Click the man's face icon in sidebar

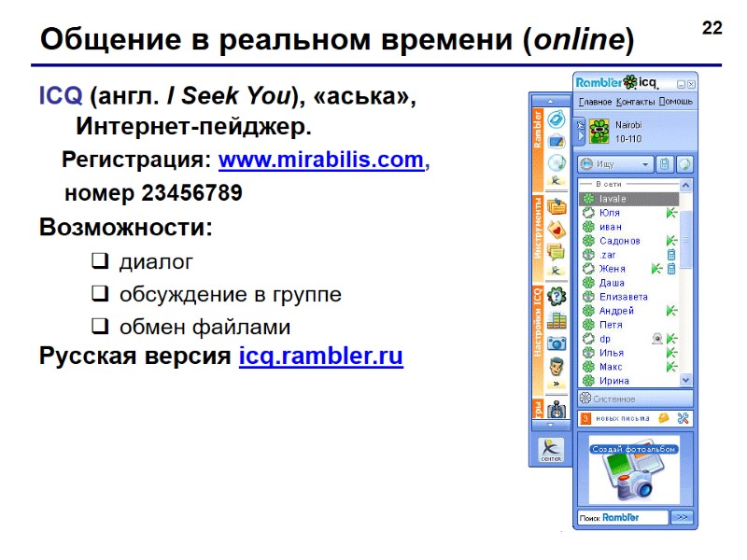[x=556, y=367]
